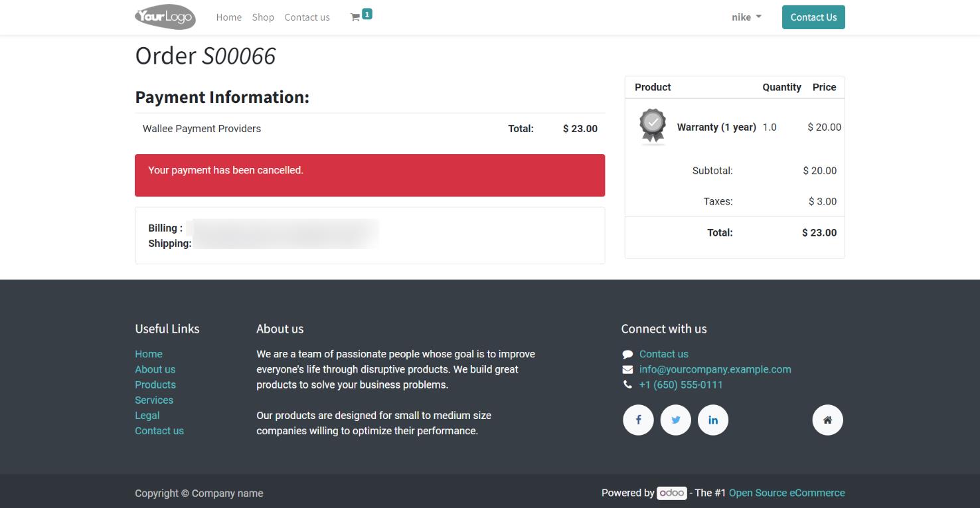Open the Open Source eCommerce link
980x508 pixels.
click(x=787, y=493)
